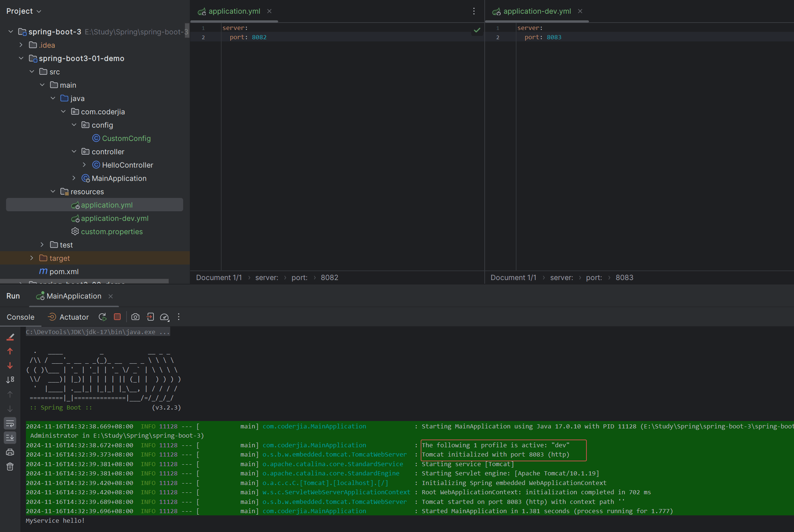Collapse the src folder
Screen dimensions: 794x532
[x=32, y=71]
